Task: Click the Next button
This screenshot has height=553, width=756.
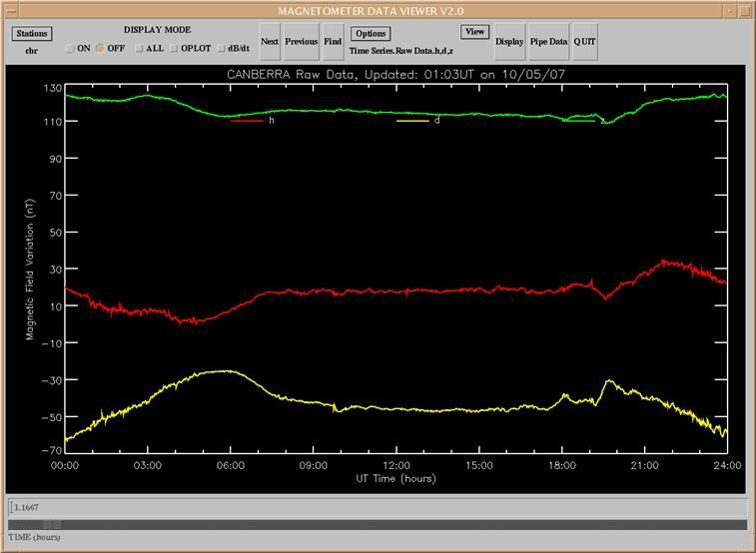Action: [270, 42]
